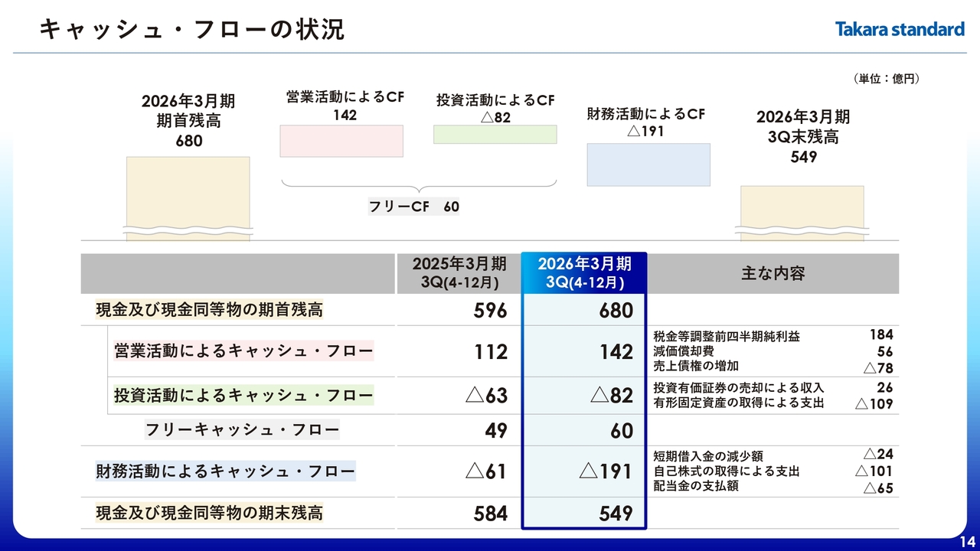Click the page number 14
This screenshot has height=551, width=980.
coord(967,542)
